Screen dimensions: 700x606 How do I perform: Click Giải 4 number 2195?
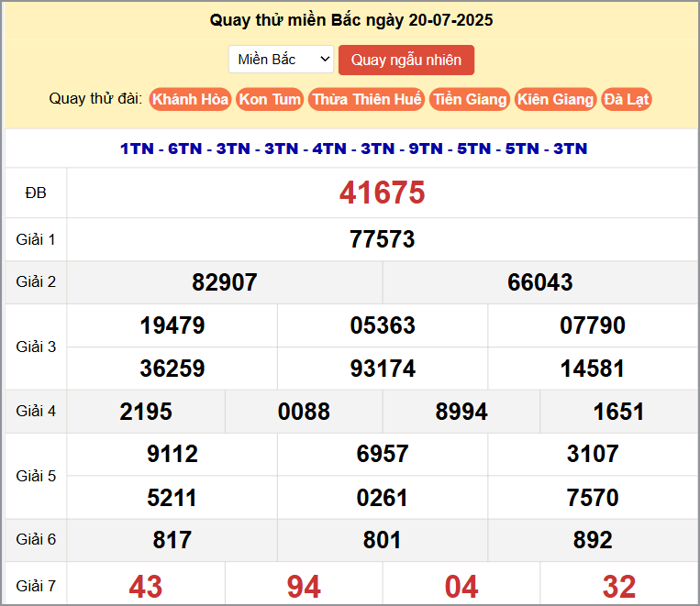[x=146, y=411]
